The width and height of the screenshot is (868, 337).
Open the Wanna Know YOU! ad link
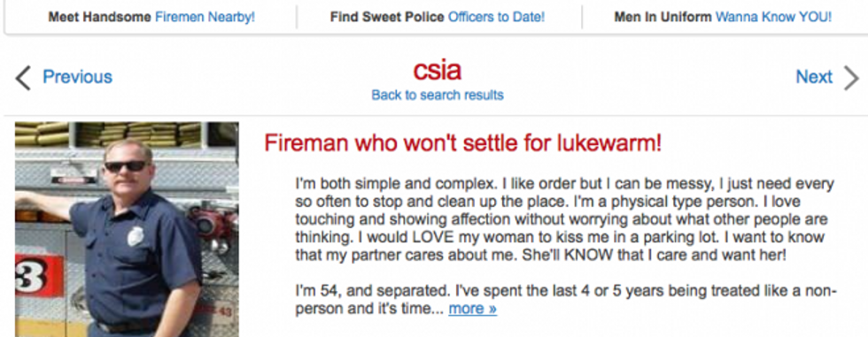pyautogui.click(x=773, y=17)
